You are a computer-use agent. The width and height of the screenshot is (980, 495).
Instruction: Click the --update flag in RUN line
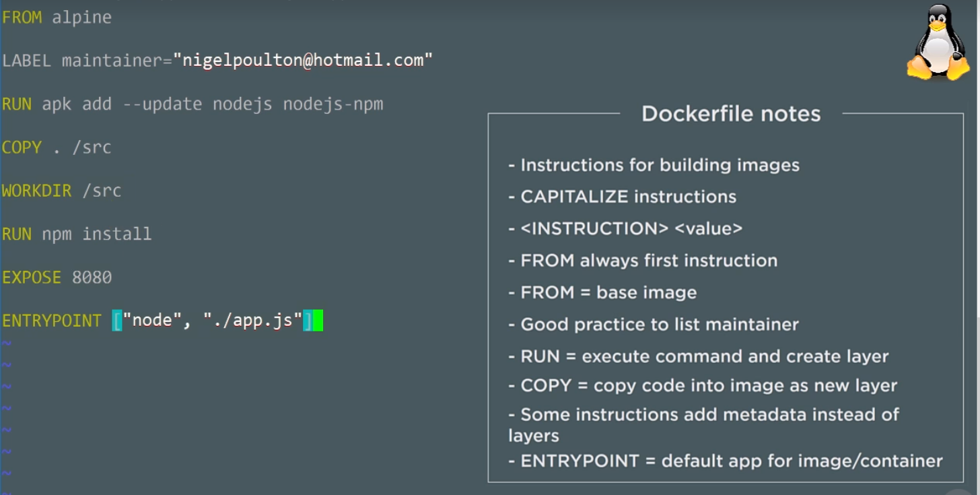click(162, 105)
